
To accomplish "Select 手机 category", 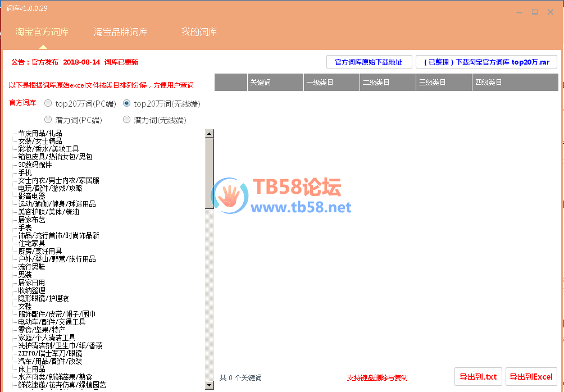I will (25, 172).
